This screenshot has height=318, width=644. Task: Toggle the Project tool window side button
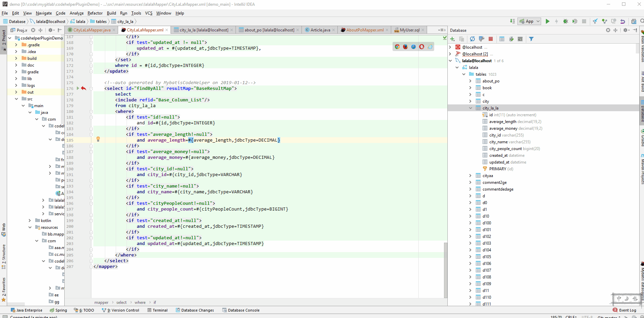[4, 38]
